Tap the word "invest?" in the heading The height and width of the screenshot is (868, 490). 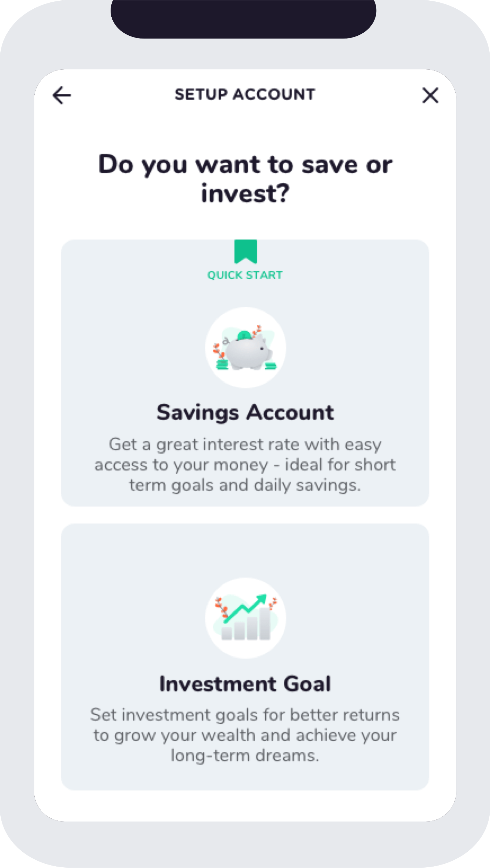point(245,194)
